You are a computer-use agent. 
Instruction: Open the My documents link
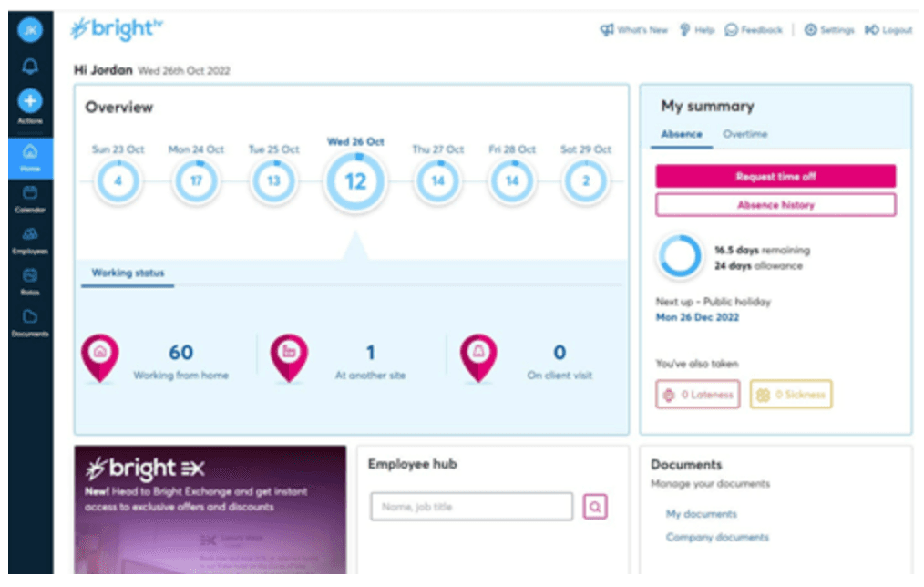pos(702,514)
